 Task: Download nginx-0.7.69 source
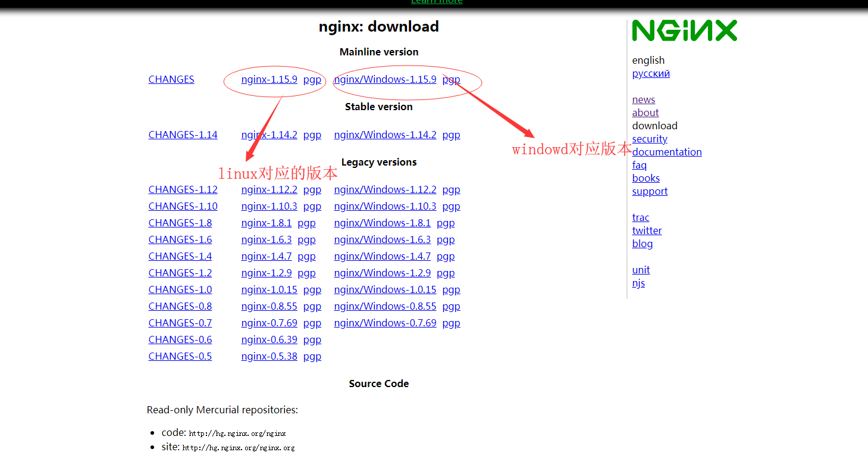point(269,323)
